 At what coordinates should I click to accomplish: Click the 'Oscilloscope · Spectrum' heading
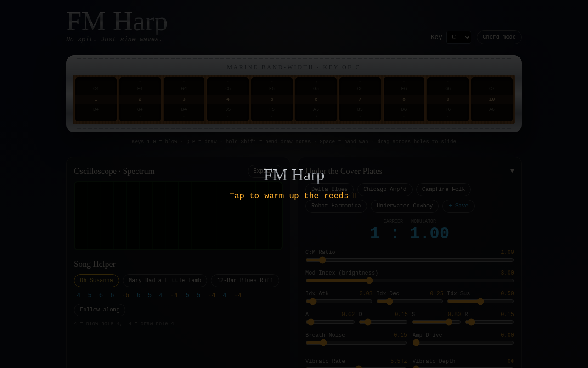click(114, 171)
